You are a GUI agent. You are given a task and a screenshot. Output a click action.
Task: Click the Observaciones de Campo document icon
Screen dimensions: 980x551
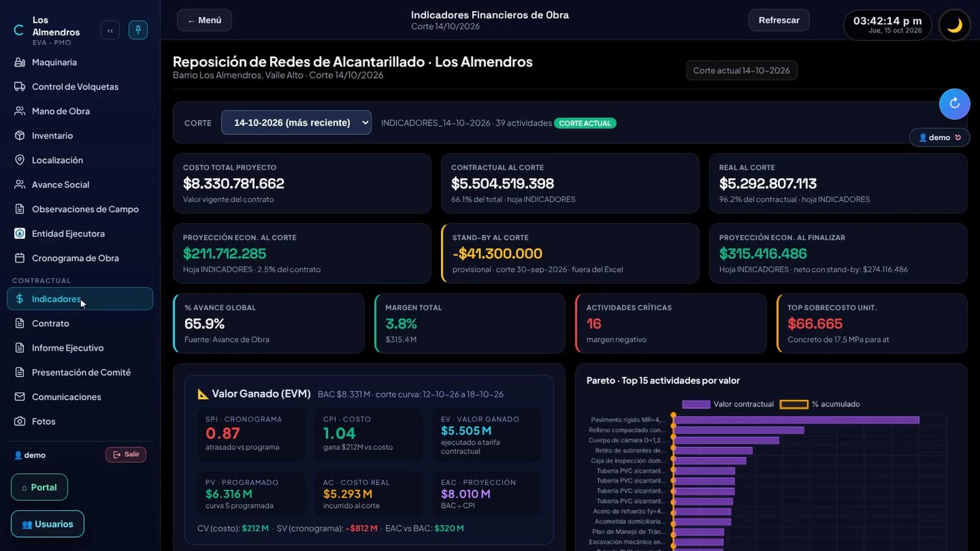coord(20,209)
